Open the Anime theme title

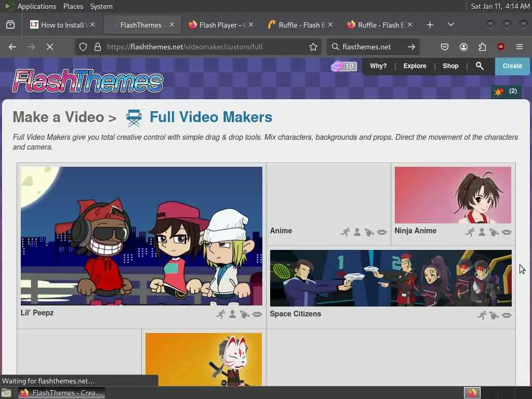click(x=281, y=231)
